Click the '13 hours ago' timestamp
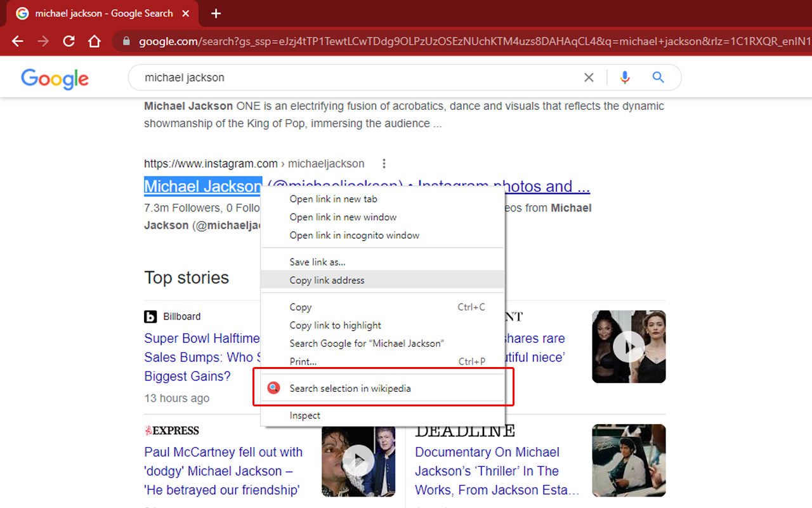Viewport: 812px width, 508px height. (x=176, y=398)
